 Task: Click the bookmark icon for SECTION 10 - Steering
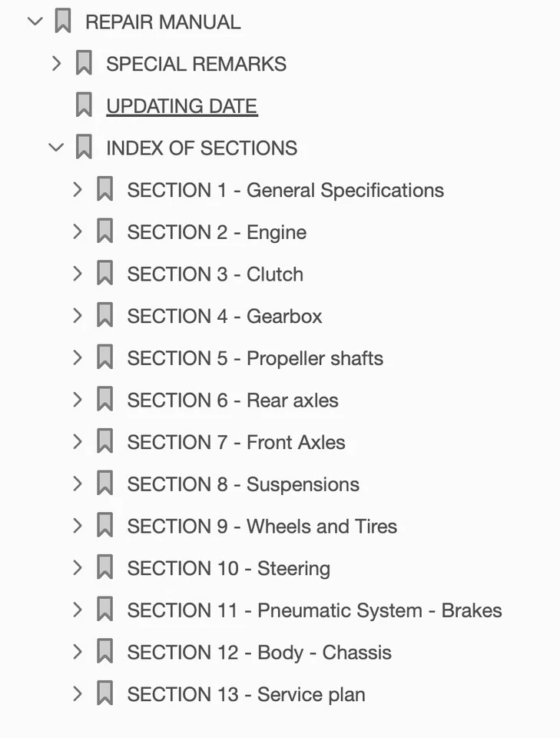105,568
